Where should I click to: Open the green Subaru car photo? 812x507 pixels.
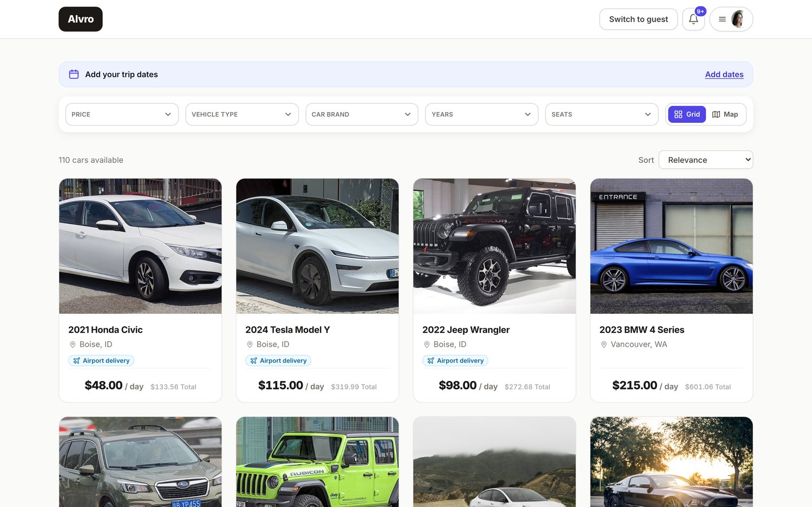click(140, 462)
